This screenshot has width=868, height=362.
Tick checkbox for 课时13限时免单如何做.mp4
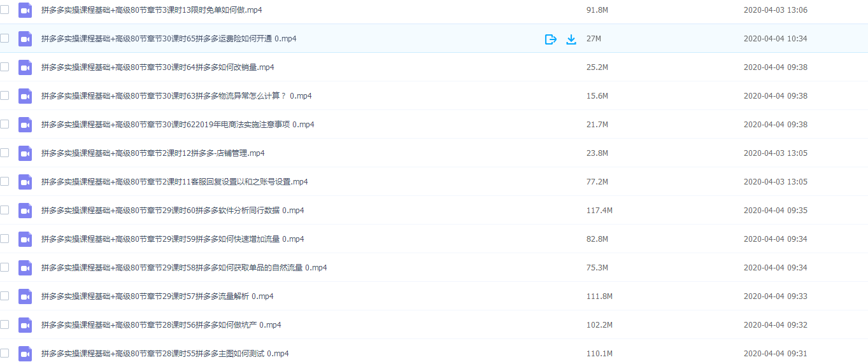pyautogui.click(x=4, y=10)
